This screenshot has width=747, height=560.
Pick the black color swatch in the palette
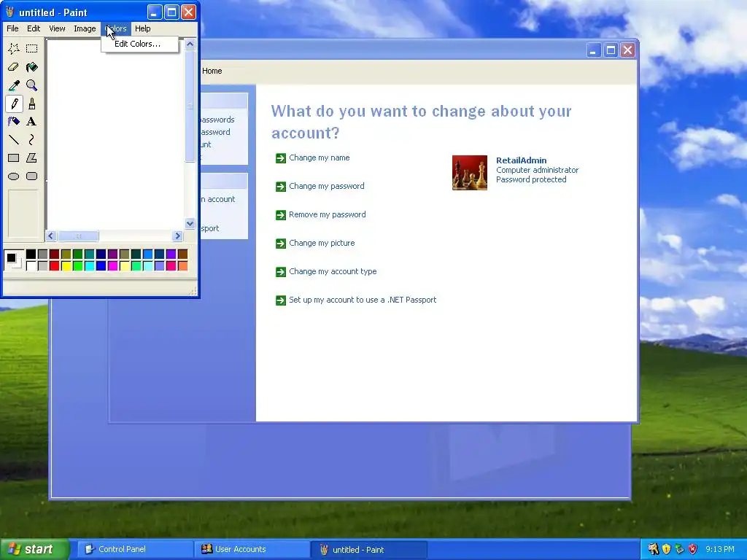pos(31,254)
